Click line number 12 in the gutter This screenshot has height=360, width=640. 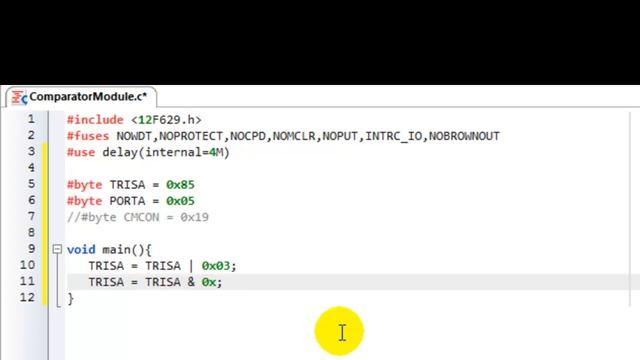[27, 298]
